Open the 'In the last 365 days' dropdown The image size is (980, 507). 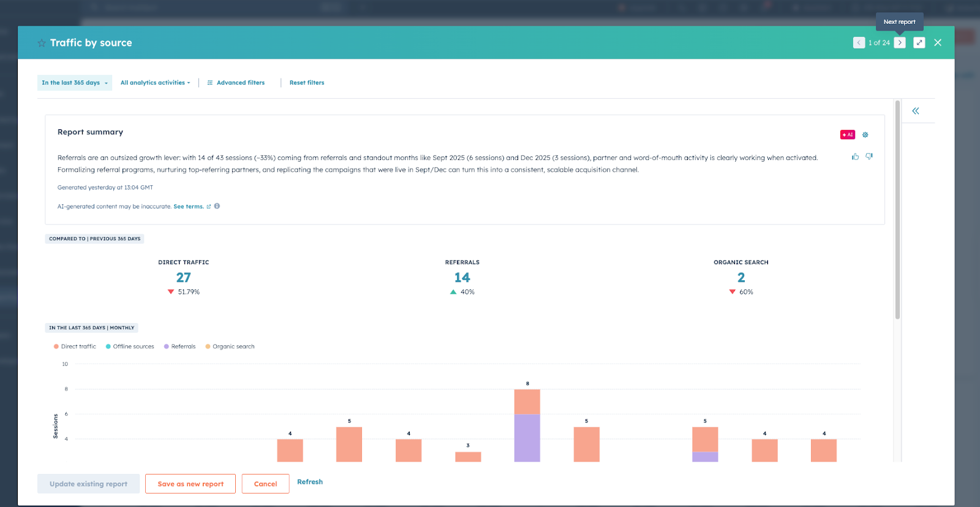coord(74,83)
